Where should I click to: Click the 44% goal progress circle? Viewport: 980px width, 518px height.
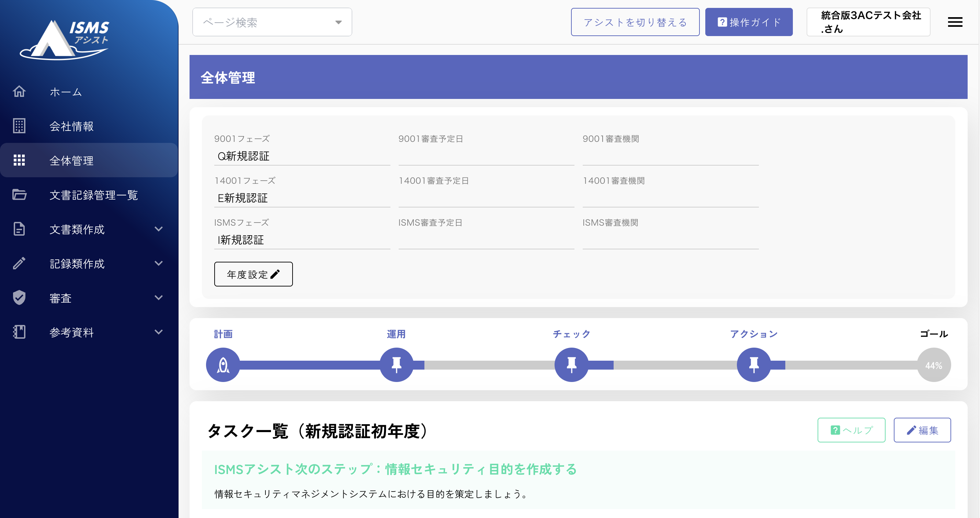934,365
